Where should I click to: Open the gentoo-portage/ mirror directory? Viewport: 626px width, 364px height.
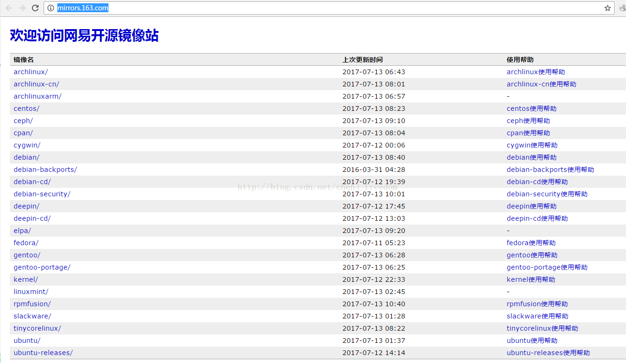(42, 267)
